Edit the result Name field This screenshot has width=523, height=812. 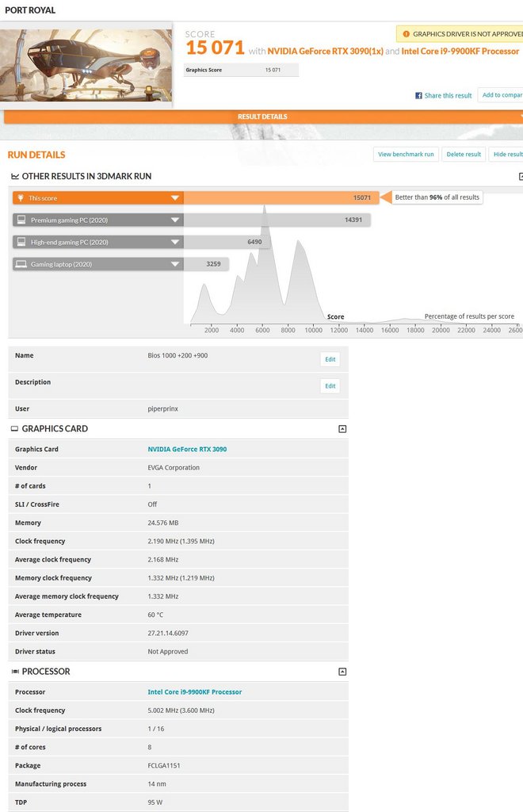[330, 359]
